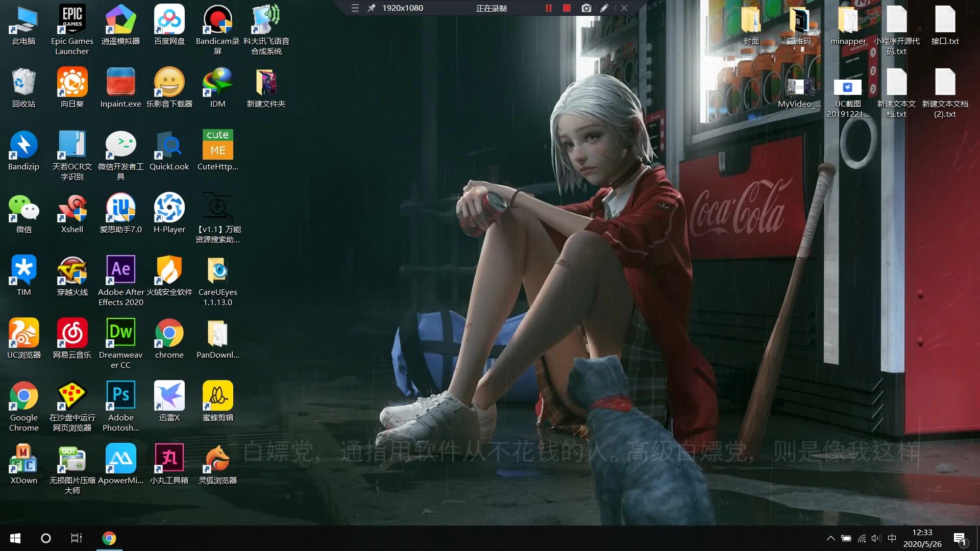Open the 回收站 recycle bin
The image size is (980, 551).
[x=23, y=88]
